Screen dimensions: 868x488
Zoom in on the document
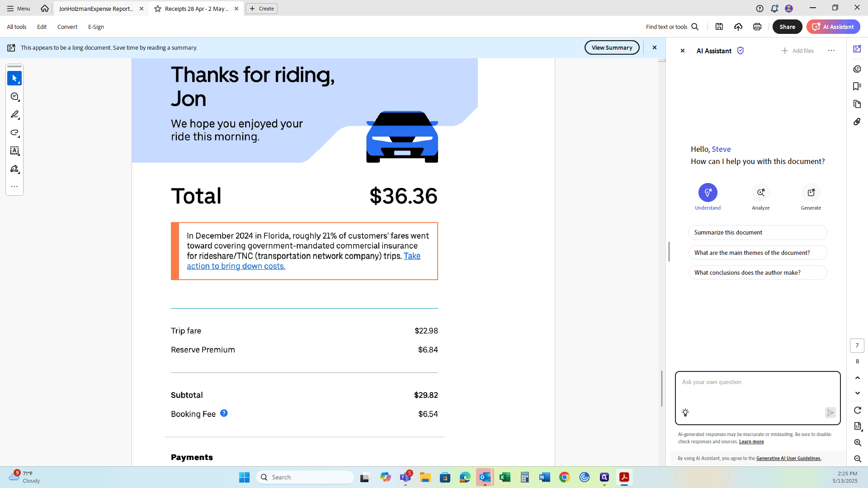point(858,443)
